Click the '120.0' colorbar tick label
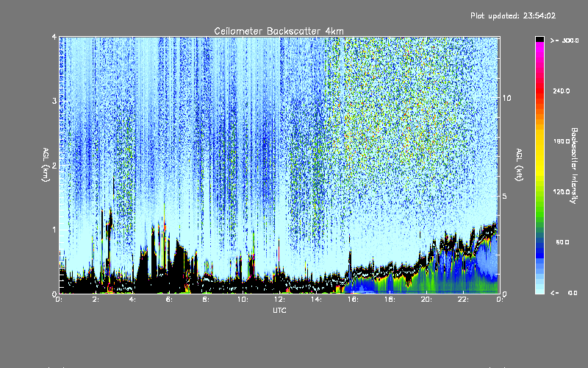The width and height of the screenshot is (588, 368). click(562, 192)
